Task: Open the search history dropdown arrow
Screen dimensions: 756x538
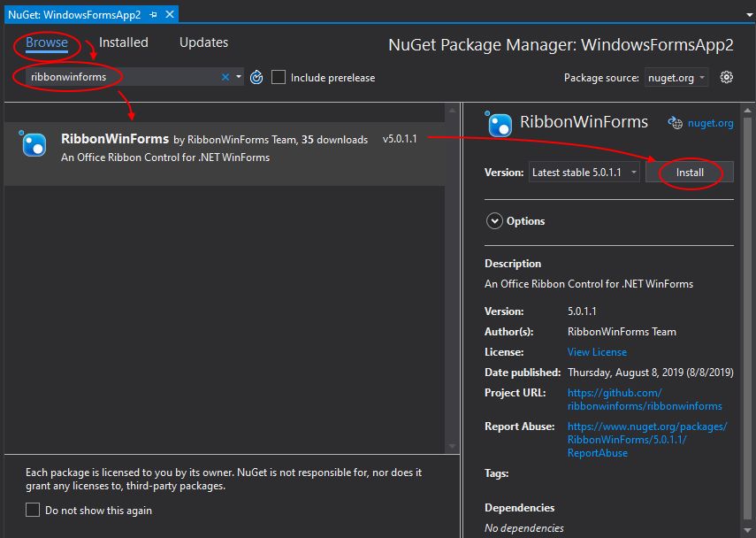Action: pos(239,77)
